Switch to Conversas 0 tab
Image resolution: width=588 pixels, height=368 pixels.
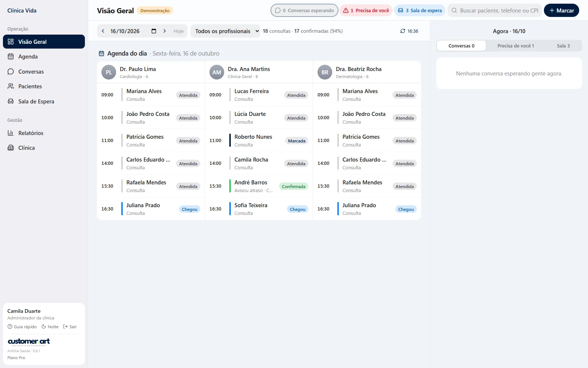tap(461, 46)
